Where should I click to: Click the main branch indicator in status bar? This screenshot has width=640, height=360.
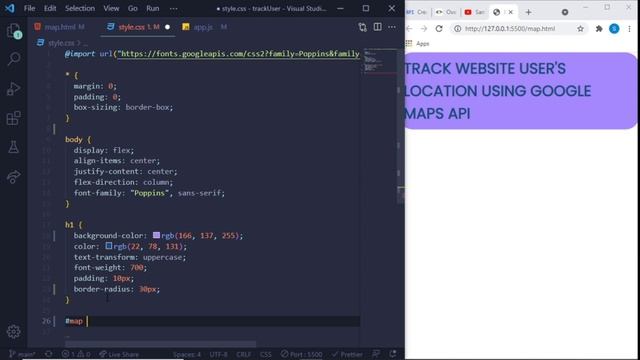tap(22, 354)
